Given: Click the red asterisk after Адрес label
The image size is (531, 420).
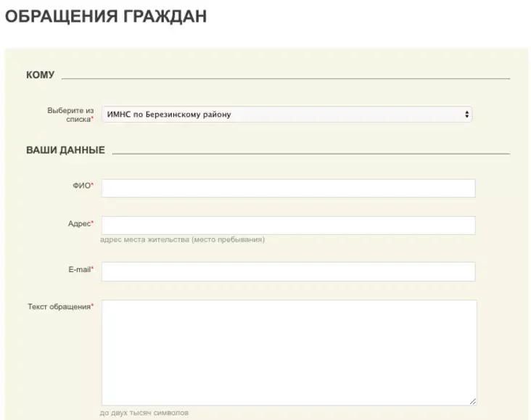Looking at the screenshot, I should [92, 223].
